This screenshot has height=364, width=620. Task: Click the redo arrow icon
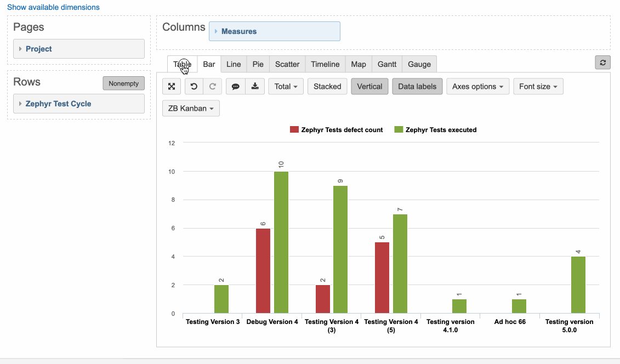click(212, 87)
